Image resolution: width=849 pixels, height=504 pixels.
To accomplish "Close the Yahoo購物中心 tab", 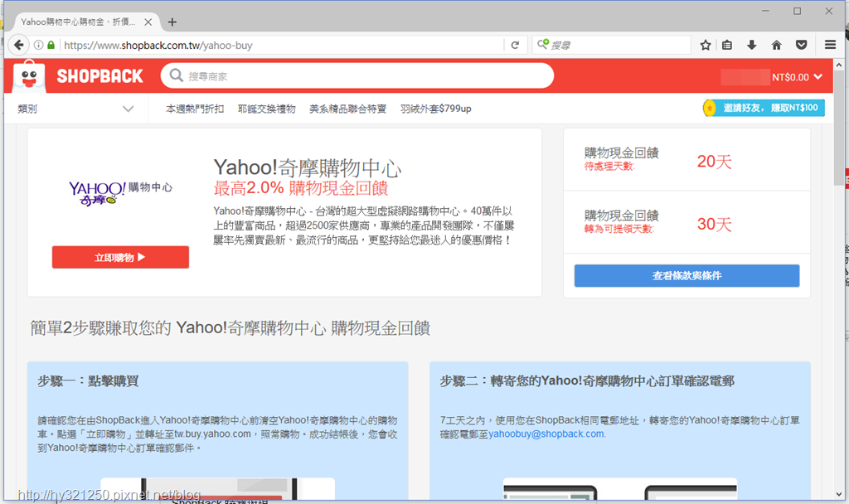I will click(x=148, y=22).
